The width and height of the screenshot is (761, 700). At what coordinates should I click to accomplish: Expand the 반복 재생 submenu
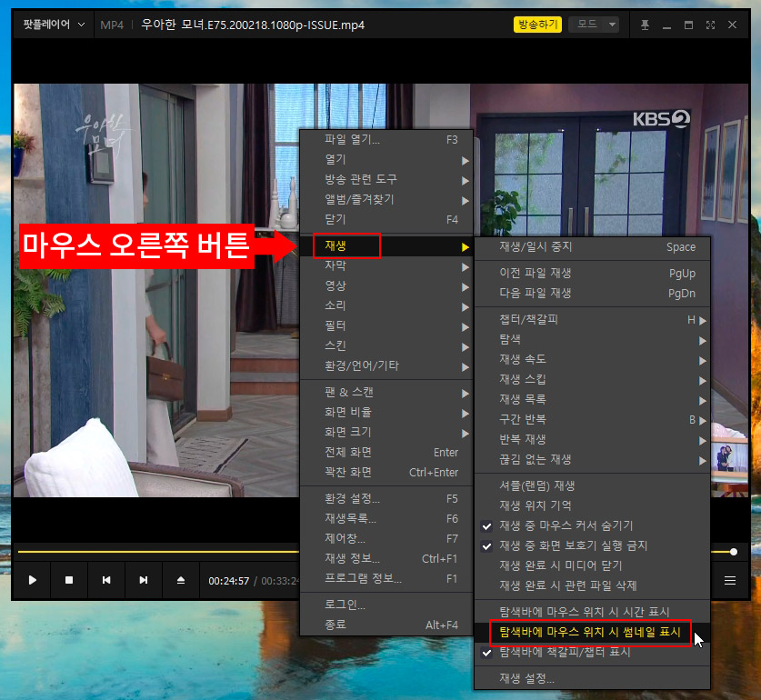(592, 440)
